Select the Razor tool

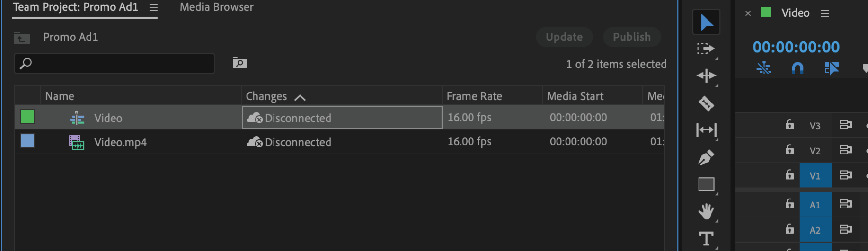click(706, 103)
